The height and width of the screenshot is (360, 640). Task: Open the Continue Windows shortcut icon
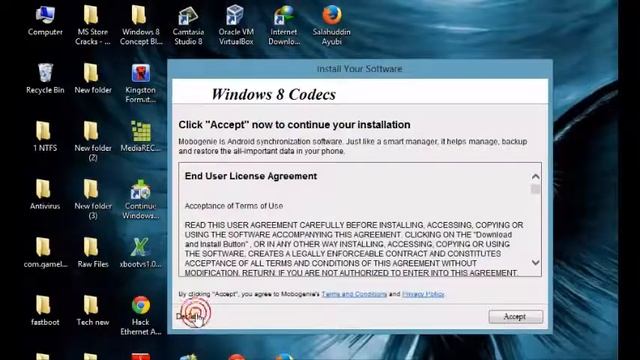pos(140,200)
